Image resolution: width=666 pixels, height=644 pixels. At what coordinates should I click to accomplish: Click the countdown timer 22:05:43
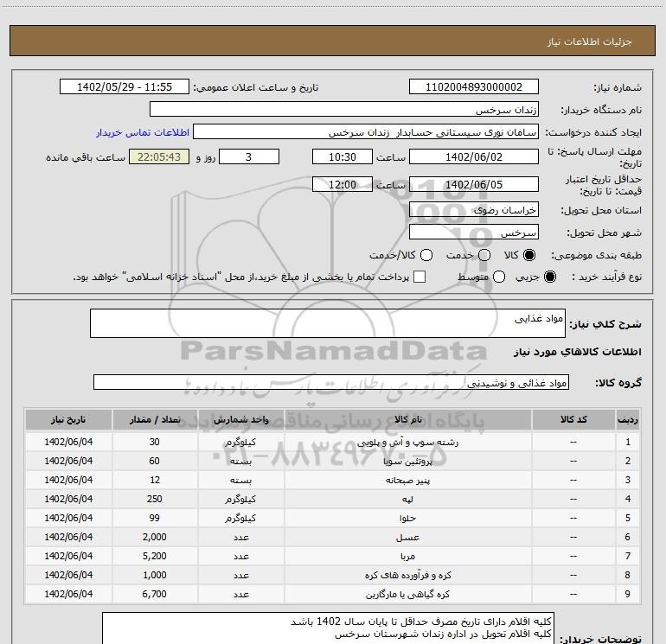click(x=159, y=156)
